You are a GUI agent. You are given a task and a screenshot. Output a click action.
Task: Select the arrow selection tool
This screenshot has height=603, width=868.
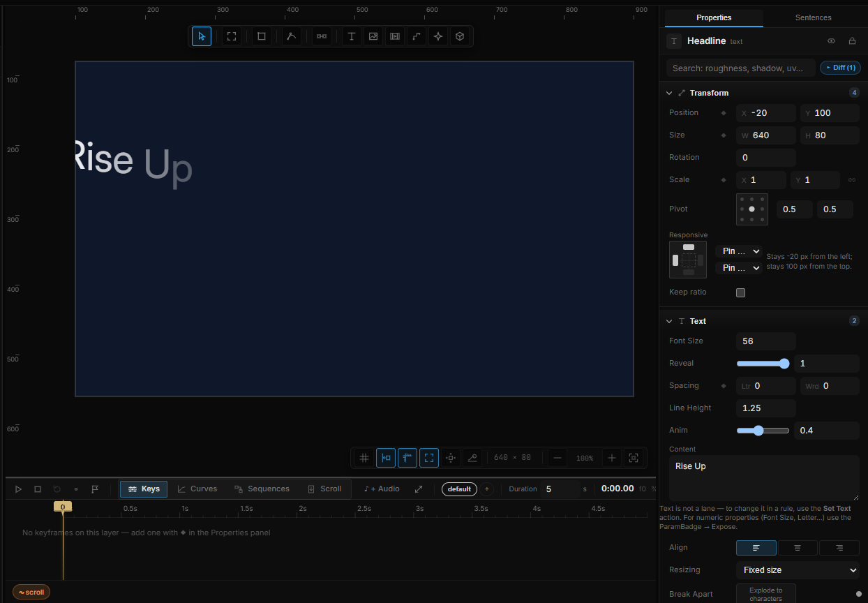pyautogui.click(x=202, y=36)
